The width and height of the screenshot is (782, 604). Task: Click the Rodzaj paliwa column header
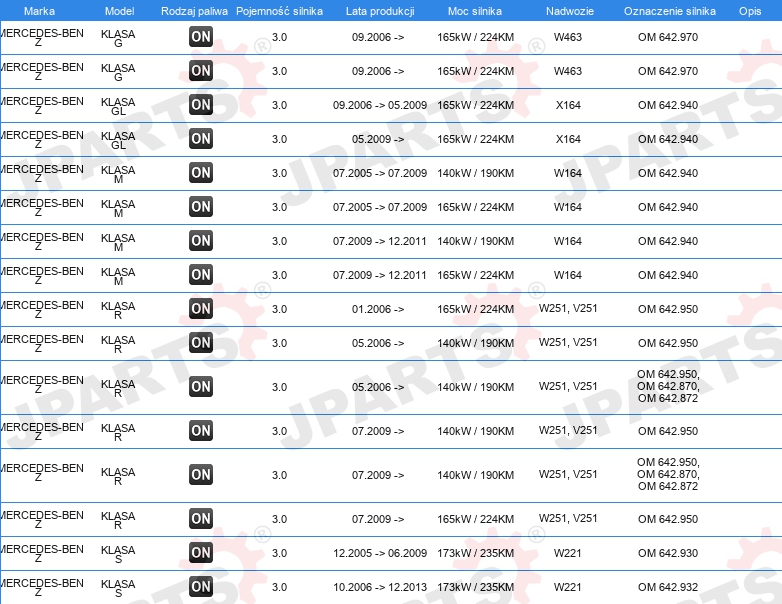(195, 11)
